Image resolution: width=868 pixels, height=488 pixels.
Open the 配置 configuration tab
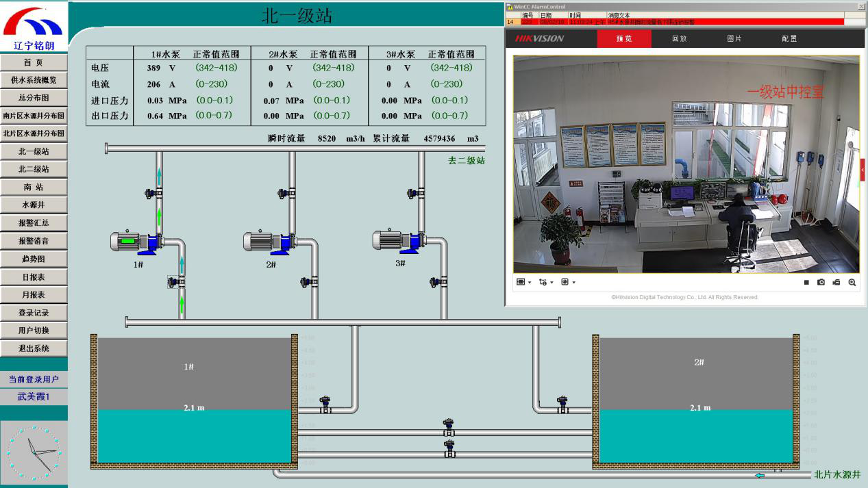pyautogui.click(x=789, y=39)
